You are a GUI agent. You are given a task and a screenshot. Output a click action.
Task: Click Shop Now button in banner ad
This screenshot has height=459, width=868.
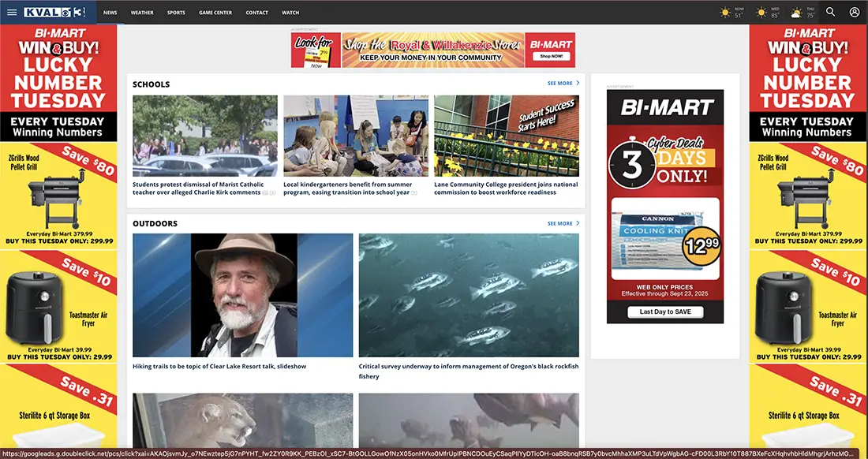(x=551, y=56)
